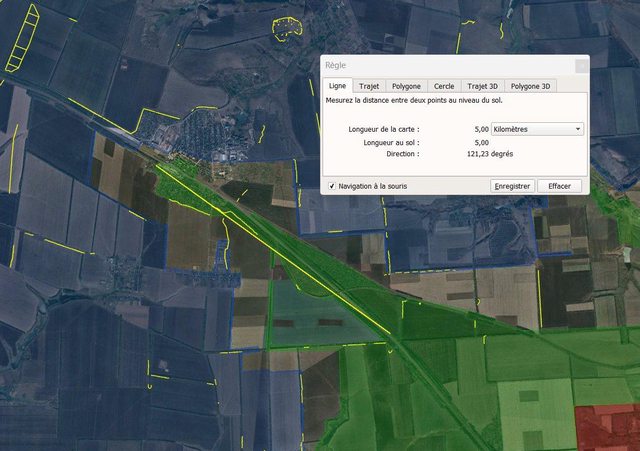Image resolution: width=640 pixels, height=451 pixels.
Task: Switch to the Cercle tab
Action: [444, 86]
